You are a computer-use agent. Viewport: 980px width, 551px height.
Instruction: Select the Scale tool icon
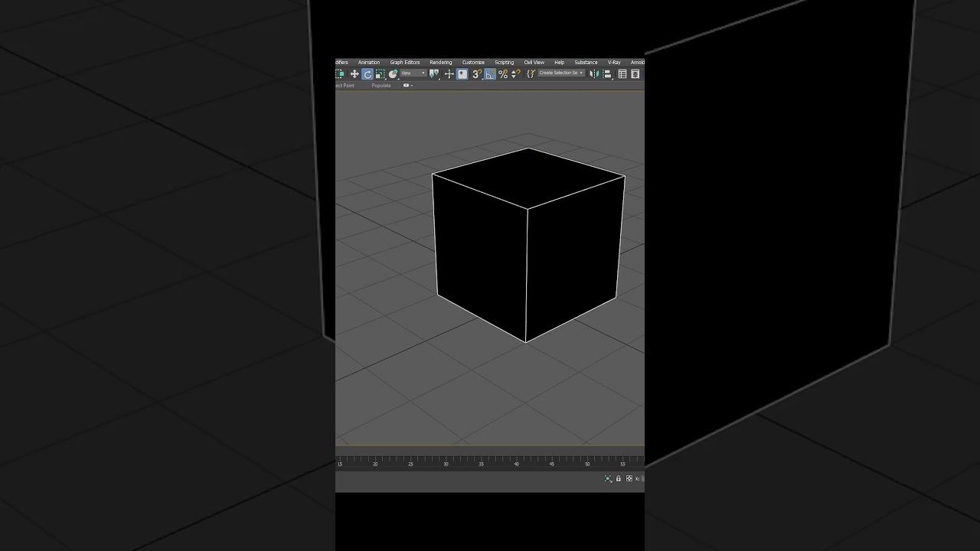pos(381,74)
